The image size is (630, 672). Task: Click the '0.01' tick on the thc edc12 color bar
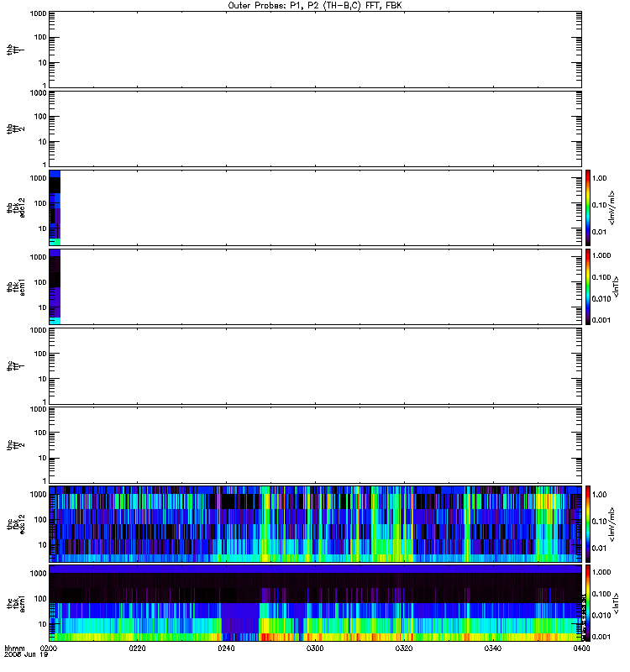599,549
